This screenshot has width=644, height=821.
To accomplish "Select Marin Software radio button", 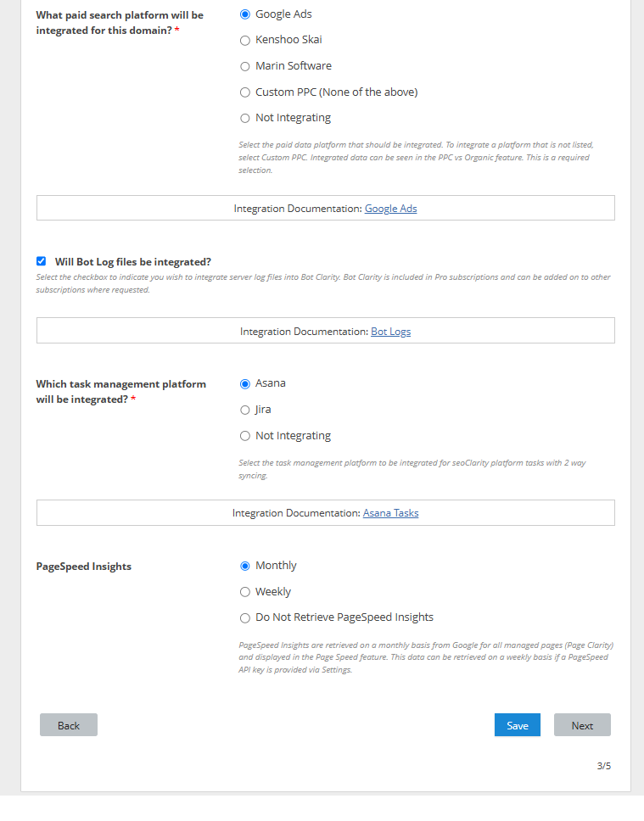I will (245, 66).
